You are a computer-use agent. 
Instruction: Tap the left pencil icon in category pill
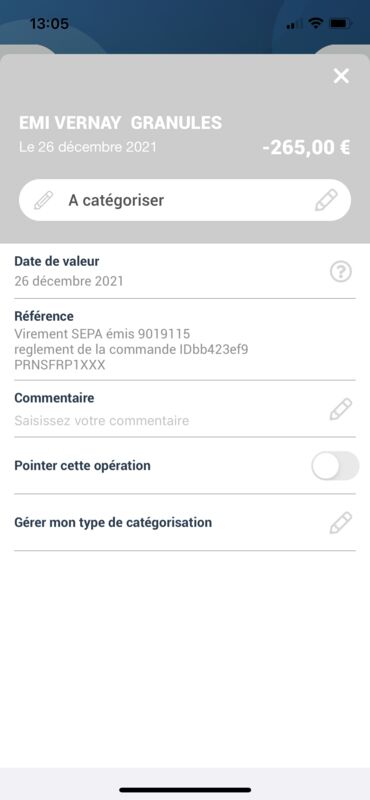pos(43,200)
